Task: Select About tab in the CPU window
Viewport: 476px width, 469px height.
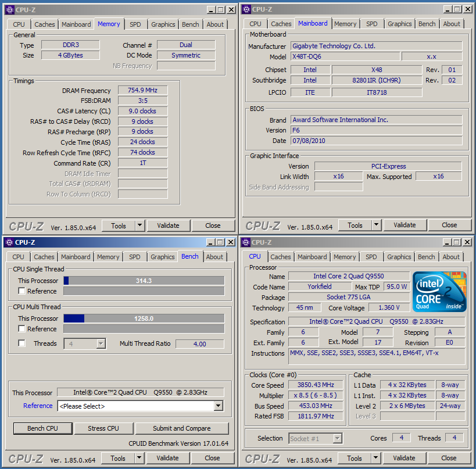Action: [451, 257]
